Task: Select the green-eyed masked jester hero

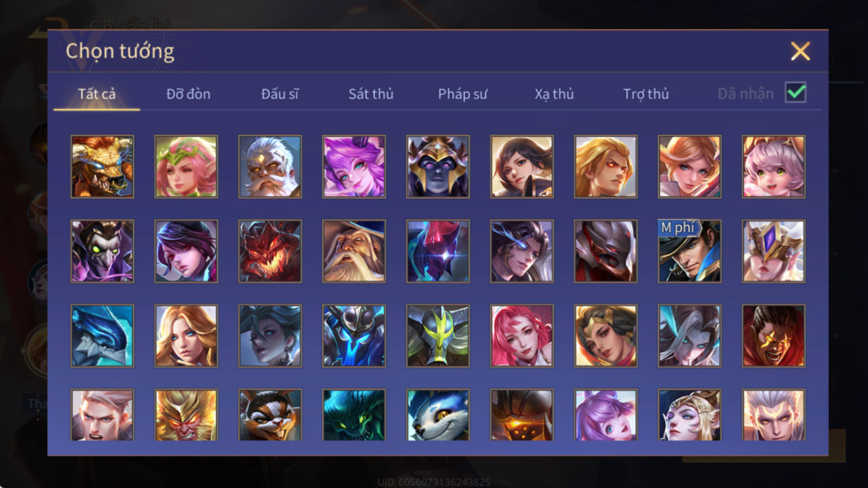Action: 102,251
